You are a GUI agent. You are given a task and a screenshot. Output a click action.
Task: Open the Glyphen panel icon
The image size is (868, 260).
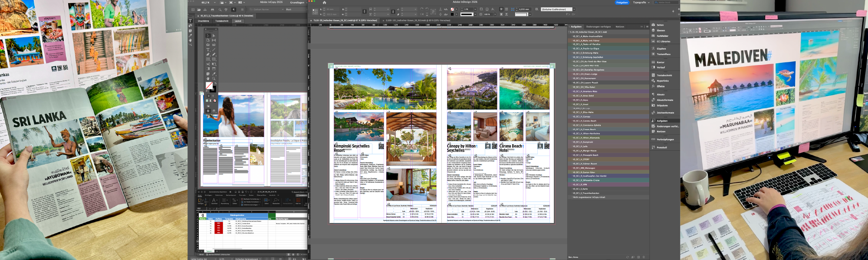653,49
